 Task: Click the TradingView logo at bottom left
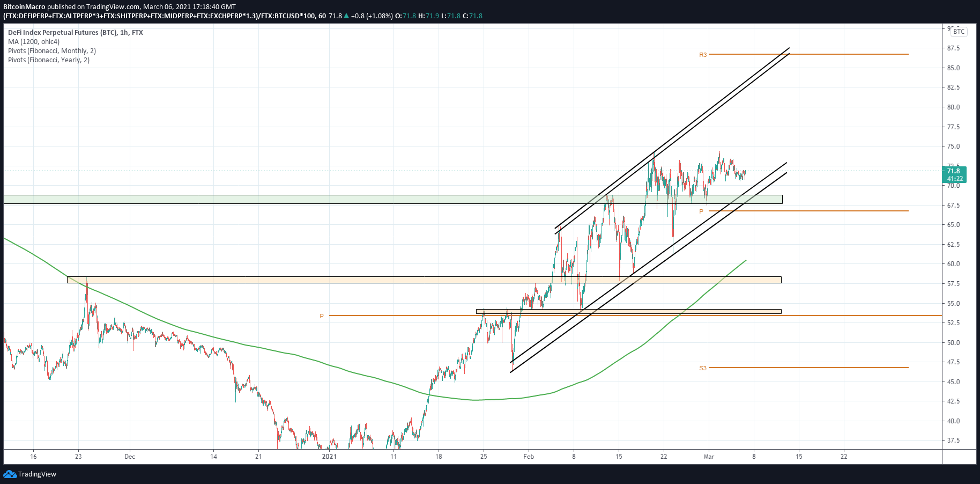pos(29,474)
